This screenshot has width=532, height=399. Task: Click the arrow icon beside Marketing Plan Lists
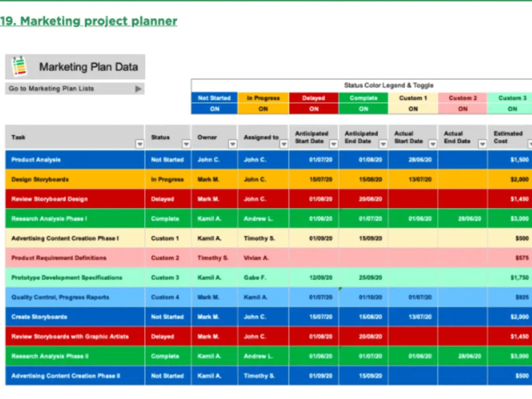(138, 89)
